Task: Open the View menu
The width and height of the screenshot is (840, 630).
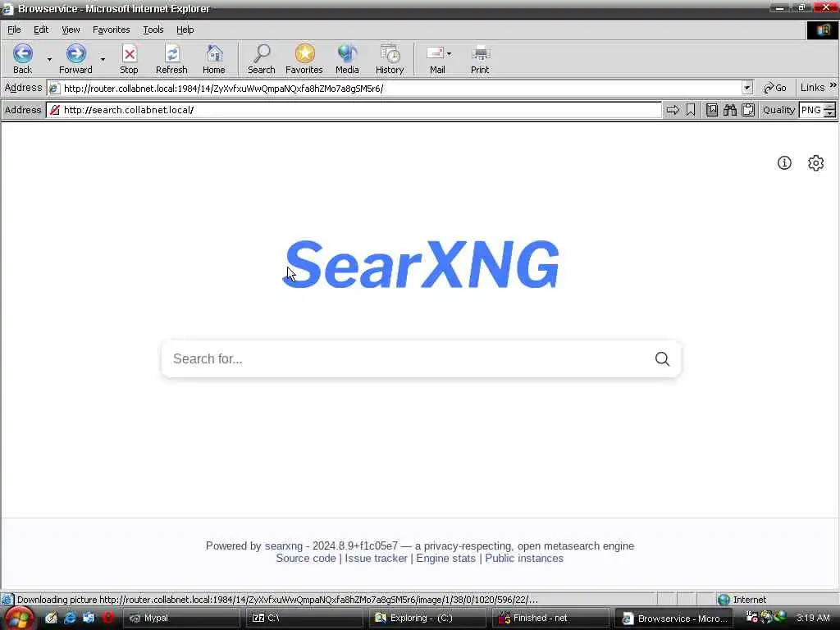Action: tap(71, 30)
